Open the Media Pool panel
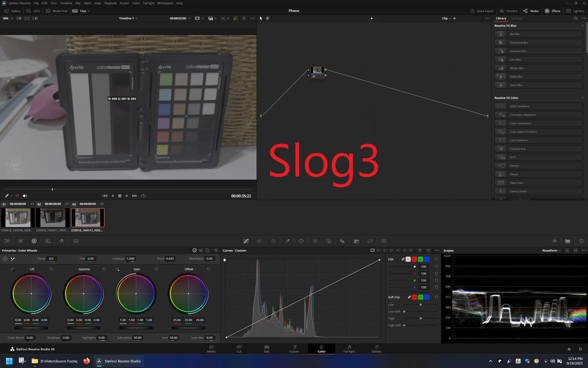Viewport: 588px width, 368px height. 57,11
